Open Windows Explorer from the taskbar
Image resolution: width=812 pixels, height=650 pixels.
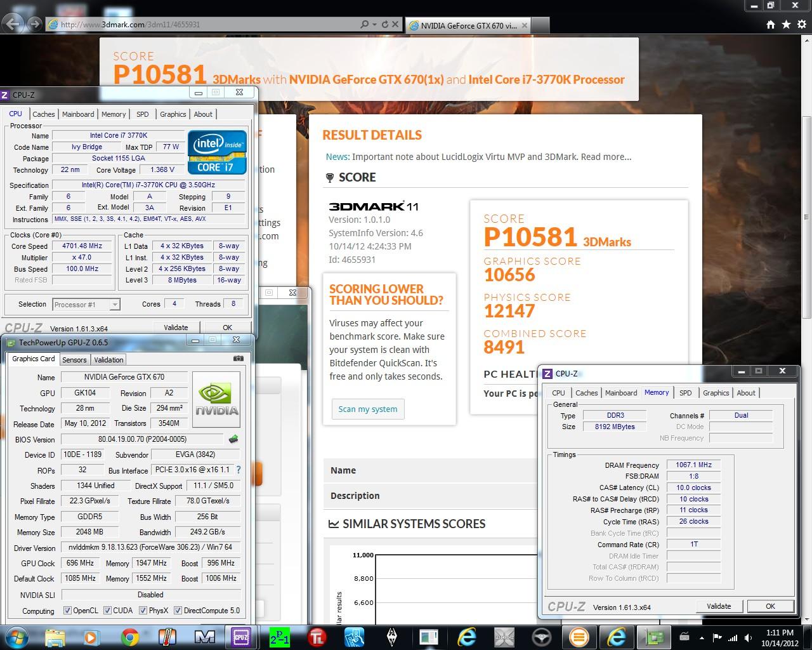pyautogui.click(x=56, y=637)
